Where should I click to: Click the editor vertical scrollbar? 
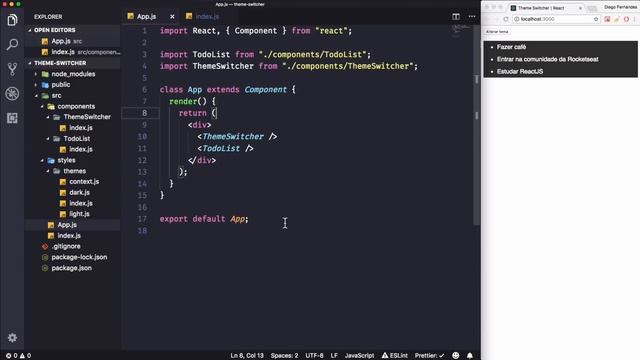click(x=477, y=124)
